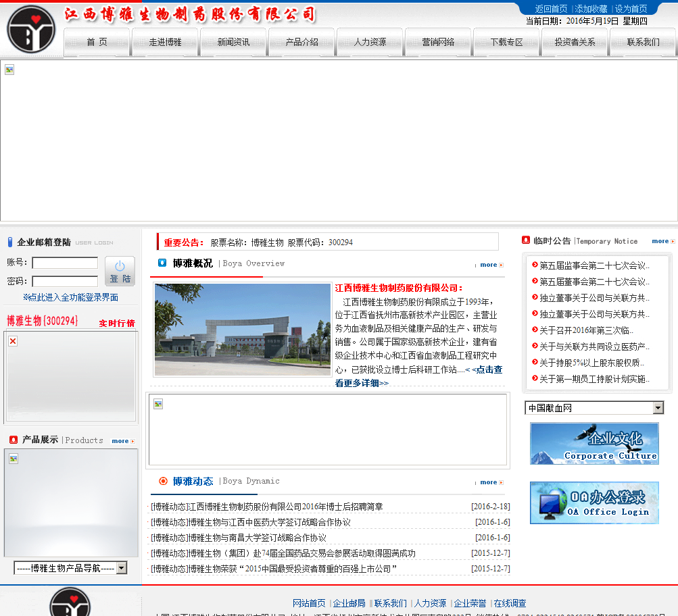
Task: Click footer link 企业荣誉
Action: click(470, 603)
